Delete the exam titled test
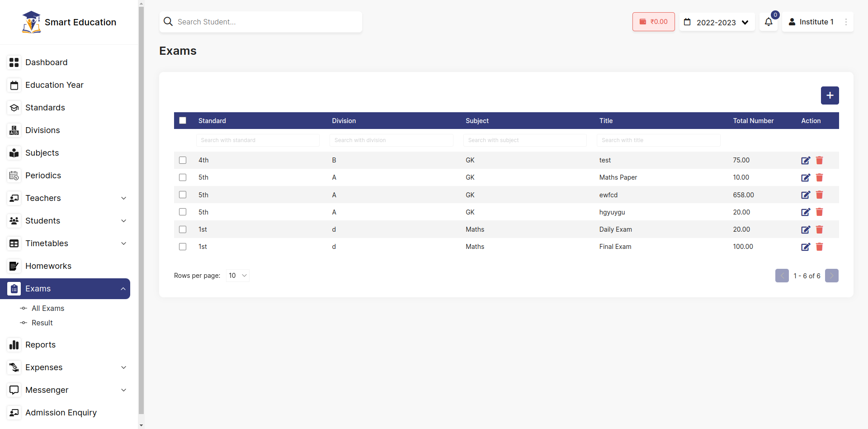 click(820, 160)
